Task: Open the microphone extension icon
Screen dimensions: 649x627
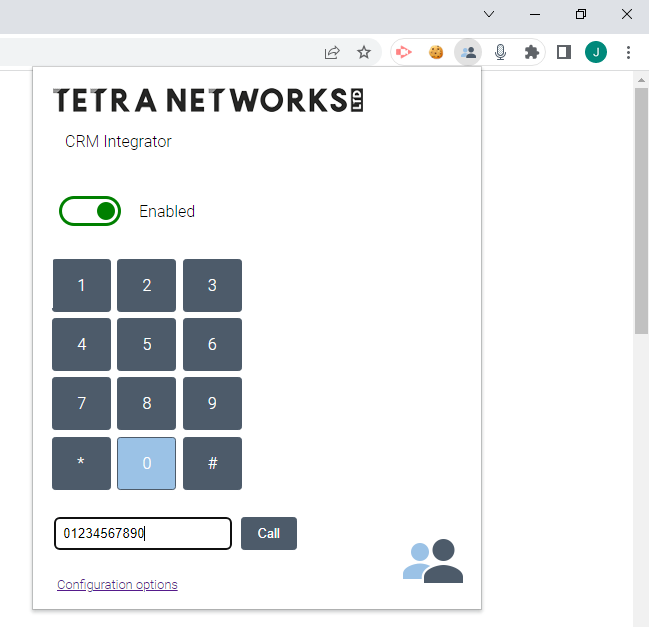Action: 500,53
